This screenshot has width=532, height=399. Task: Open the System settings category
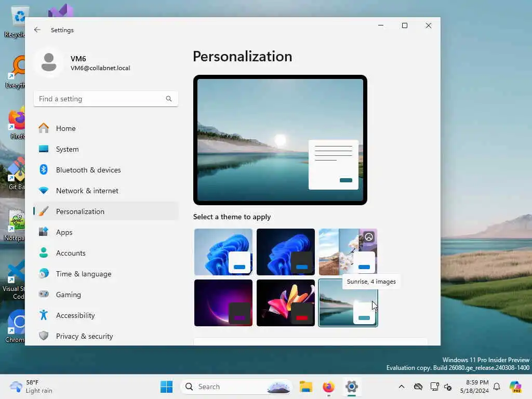coord(106,149)
